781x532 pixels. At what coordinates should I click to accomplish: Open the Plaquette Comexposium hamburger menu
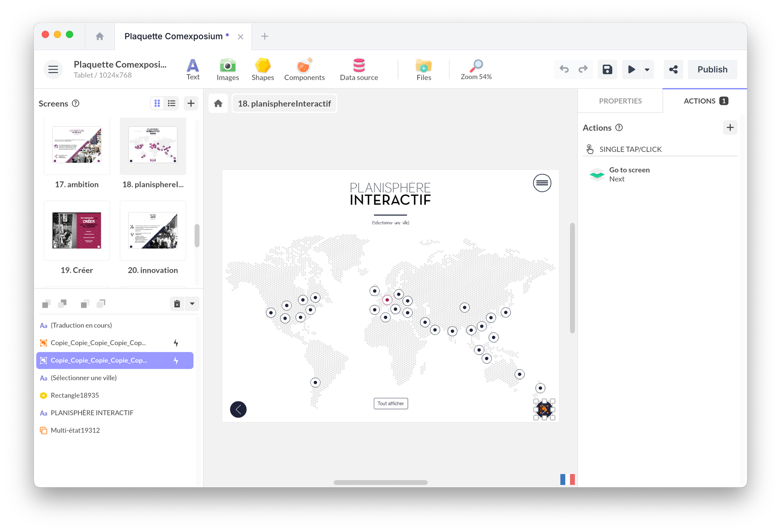point(53,69)
